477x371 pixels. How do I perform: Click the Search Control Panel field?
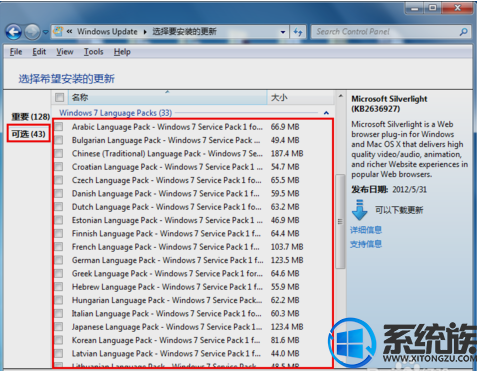pyautogui.click(x=387, y=32)
